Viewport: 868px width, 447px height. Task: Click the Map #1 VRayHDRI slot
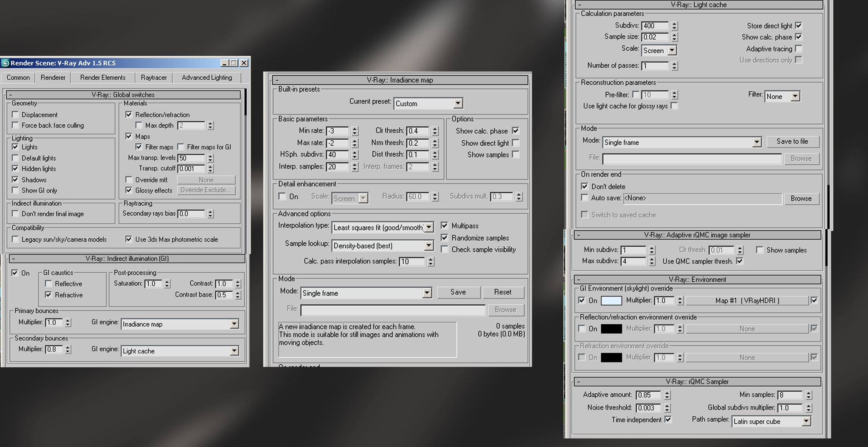[x=747, y=300]
